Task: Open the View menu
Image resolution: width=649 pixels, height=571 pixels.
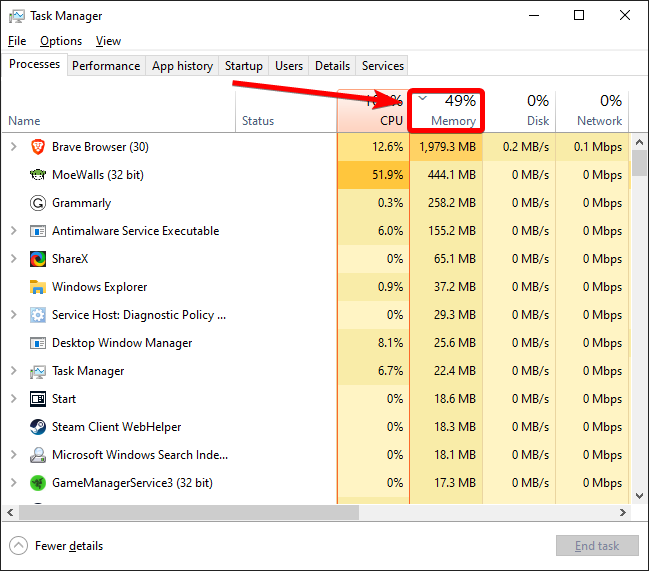Action: click(x=108, y=41)
